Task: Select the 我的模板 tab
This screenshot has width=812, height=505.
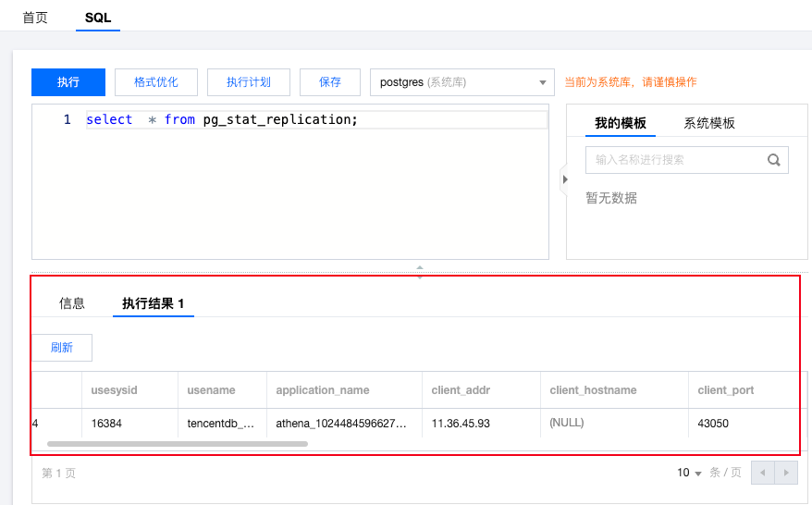Action: (621, 123)
